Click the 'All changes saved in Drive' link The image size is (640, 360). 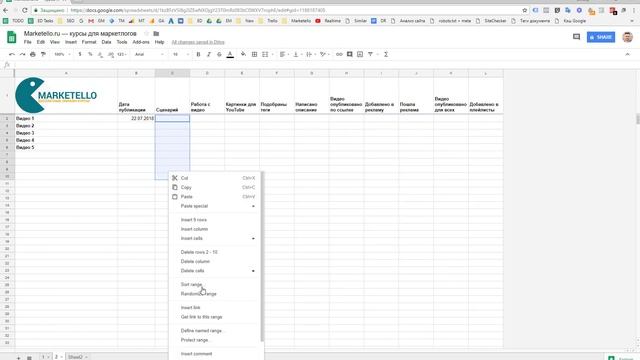[198, 42]
